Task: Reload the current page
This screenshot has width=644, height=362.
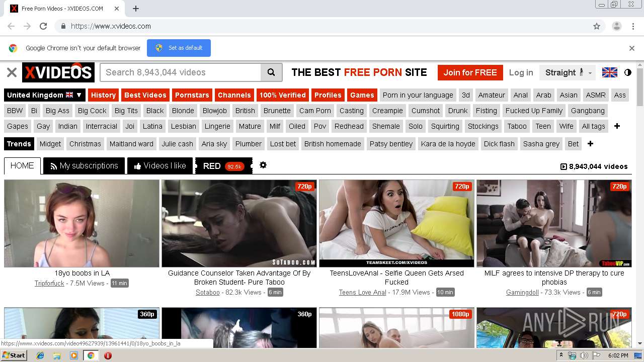Action: 43,26
